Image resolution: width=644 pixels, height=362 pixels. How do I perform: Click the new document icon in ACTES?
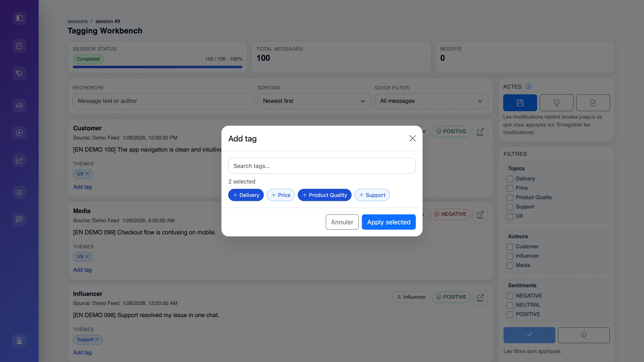tap(593, 102)
